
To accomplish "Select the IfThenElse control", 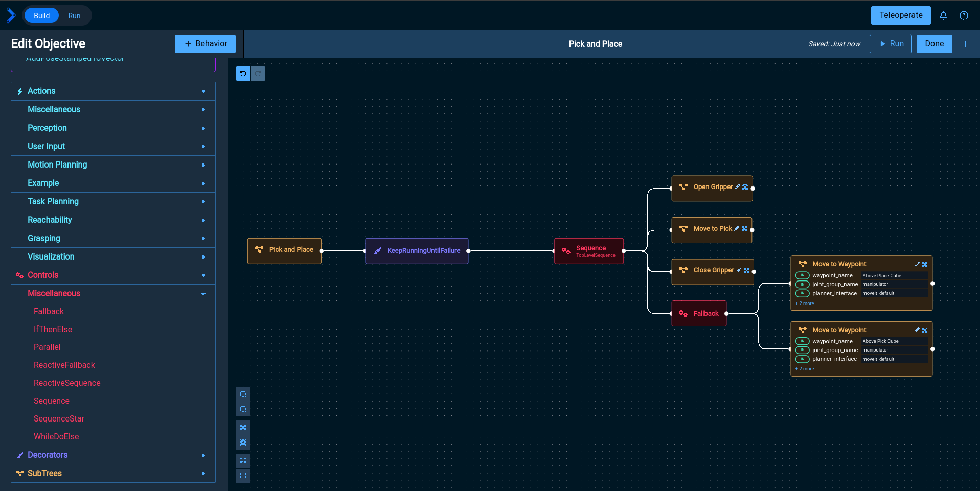I will [x=53, y=330].
